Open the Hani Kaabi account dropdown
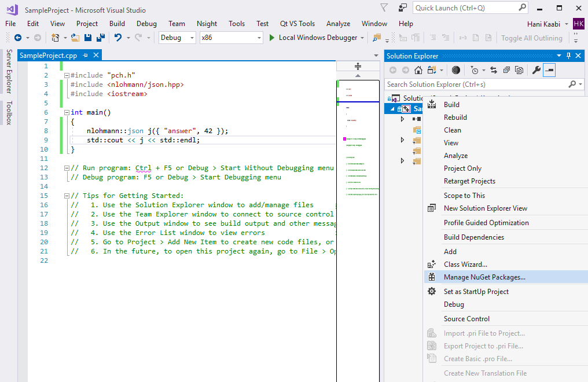Viewport: 588px width, 382px height. (x=567, y=24)
